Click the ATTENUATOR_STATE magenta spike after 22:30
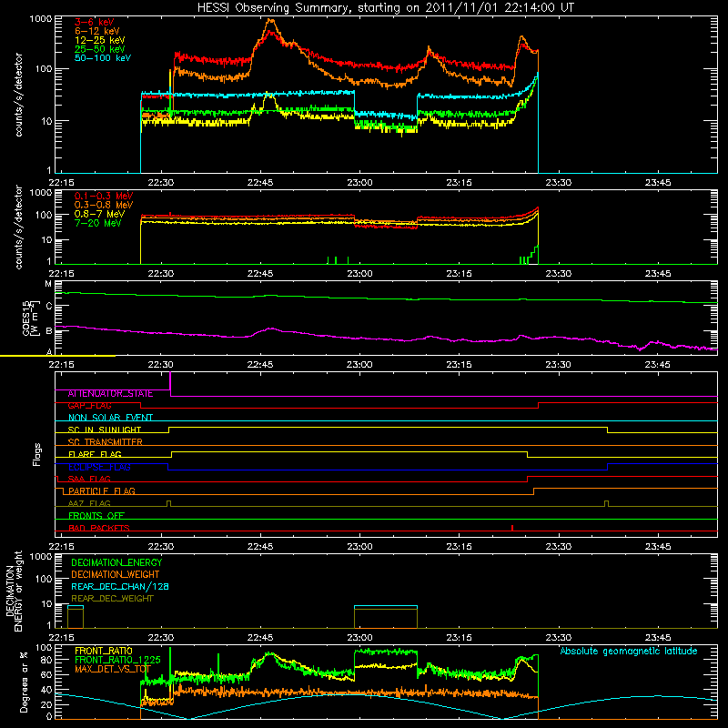728x728 pixels. tap(170, 383)
